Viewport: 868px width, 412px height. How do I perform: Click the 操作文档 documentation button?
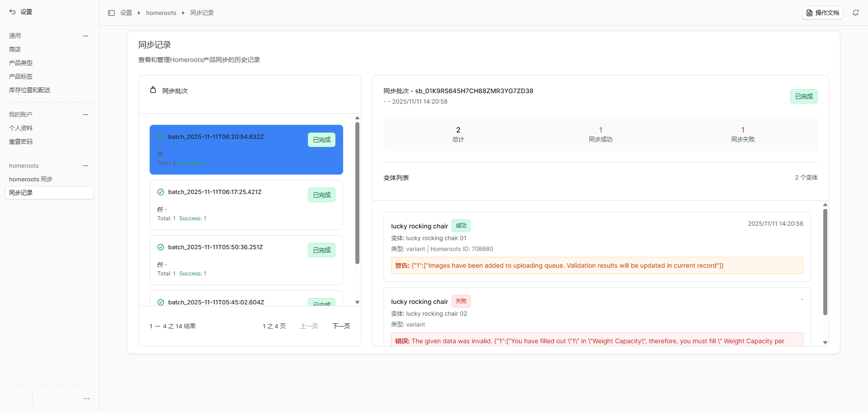[822, 13]
